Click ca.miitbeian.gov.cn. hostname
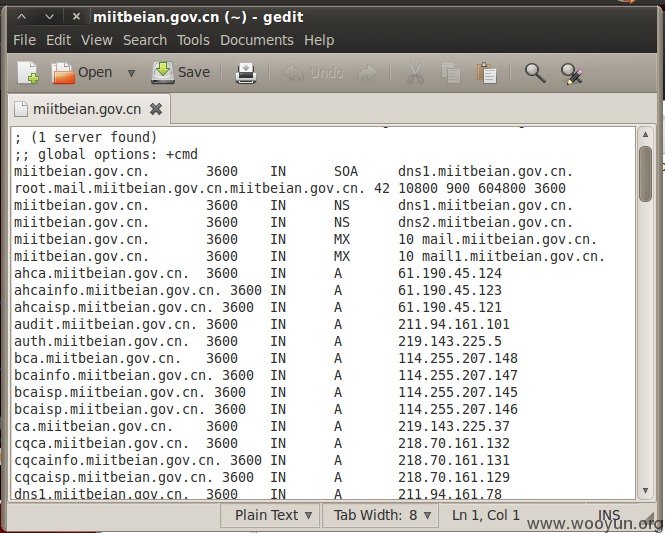Screen dimensions: 665x533 pyautogui.click(x=93, y=426)
